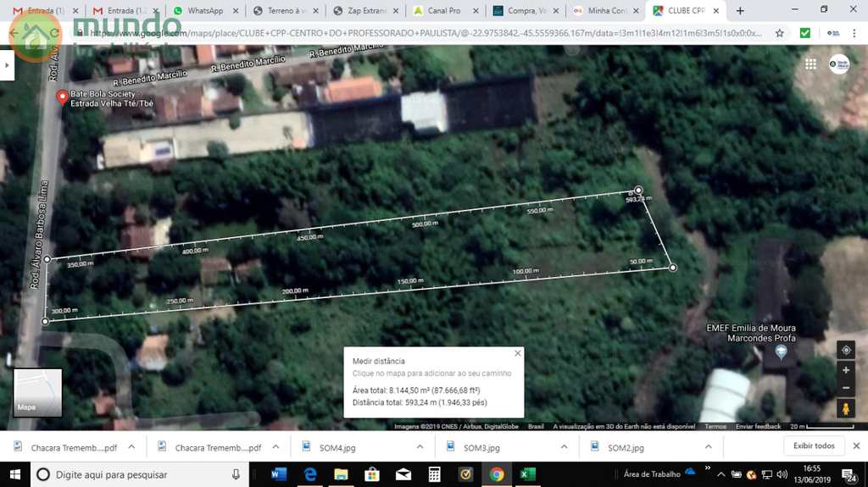
Task: Click the bottom-right point of measured path
Action: point(672,268)
